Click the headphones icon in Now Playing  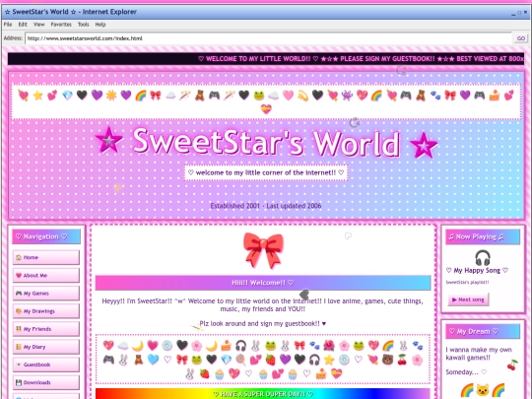point(483,258)
